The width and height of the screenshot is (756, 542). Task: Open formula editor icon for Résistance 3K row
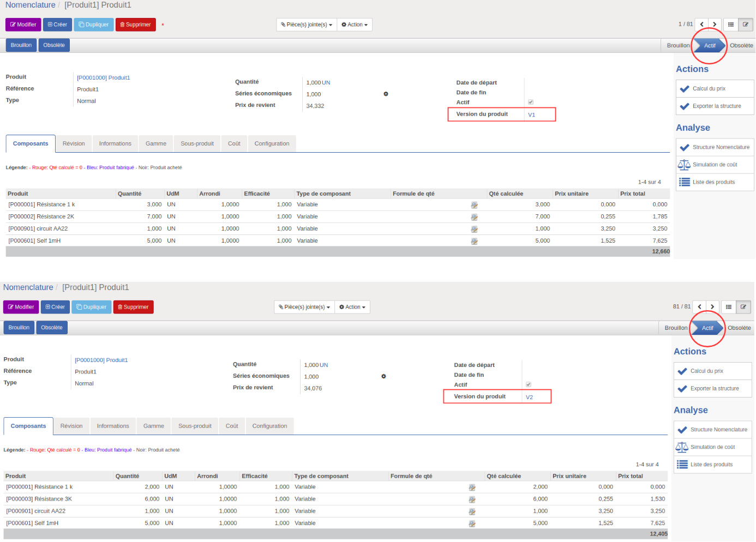point(472,499)
